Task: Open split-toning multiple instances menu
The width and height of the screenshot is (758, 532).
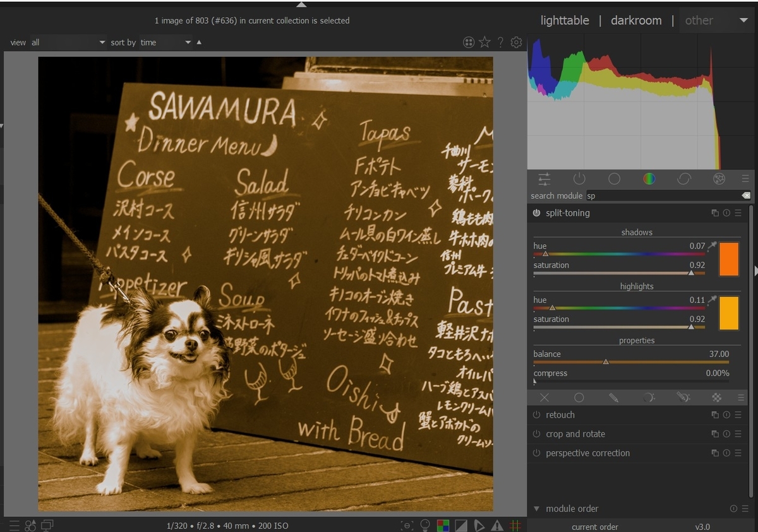Action: click(715, 213)
